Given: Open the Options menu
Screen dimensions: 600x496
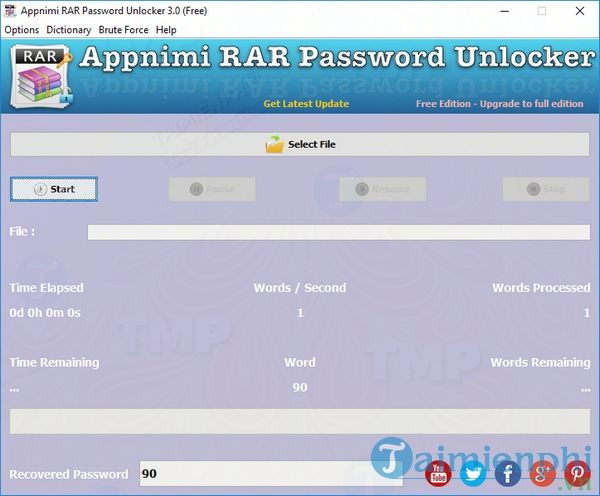Looking at the screenshot, I should pos(22,30).
